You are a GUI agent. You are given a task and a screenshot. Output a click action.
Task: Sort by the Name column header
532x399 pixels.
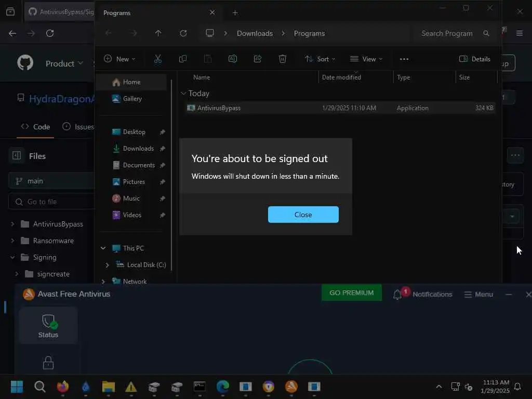coord(202,77)
